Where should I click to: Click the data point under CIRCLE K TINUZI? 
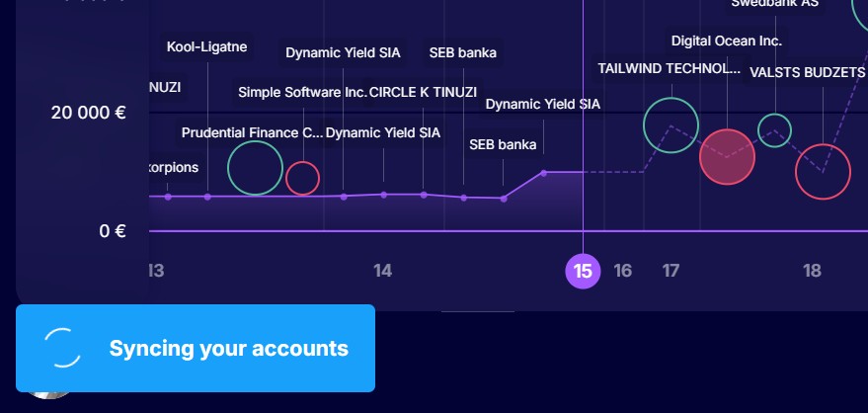click(x=424, y=195)
